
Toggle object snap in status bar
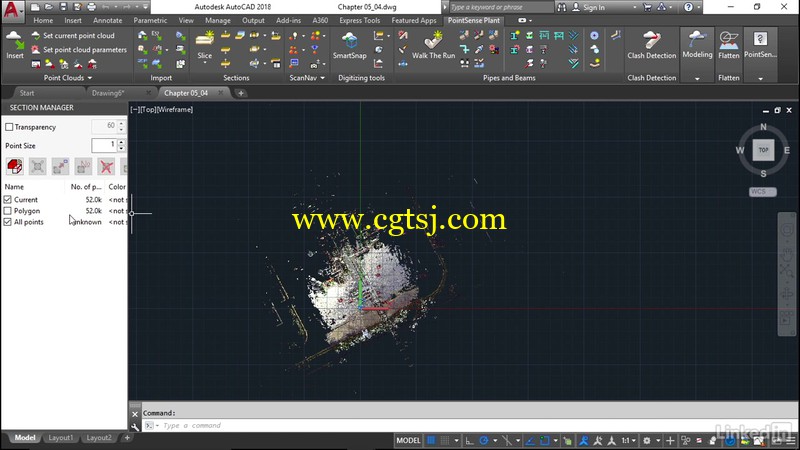pyautogui.click(x=544, y=440)
